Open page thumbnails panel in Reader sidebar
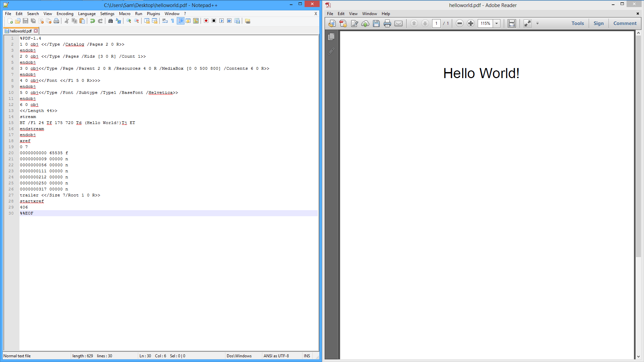The height and width of the screenshot is (362, 644). (331, 37)
